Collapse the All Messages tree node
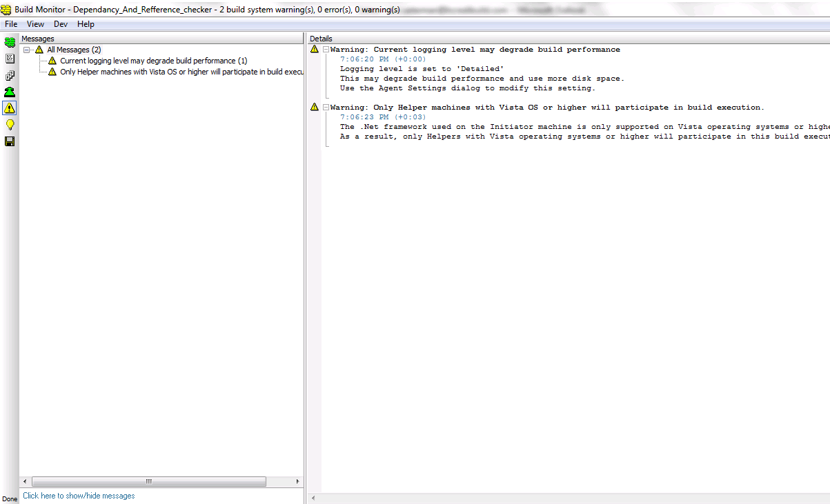830x504 pixels. click(x=26, y=50)
